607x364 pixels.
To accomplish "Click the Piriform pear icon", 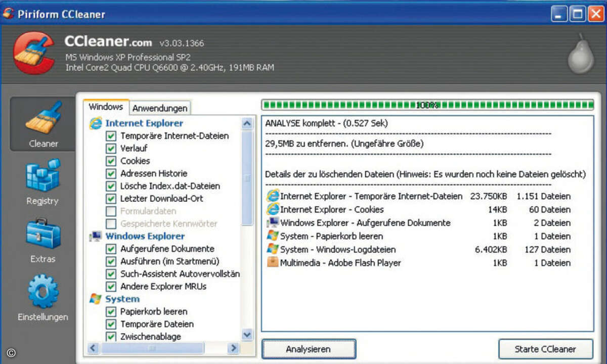I will click(x=581, y=54).
